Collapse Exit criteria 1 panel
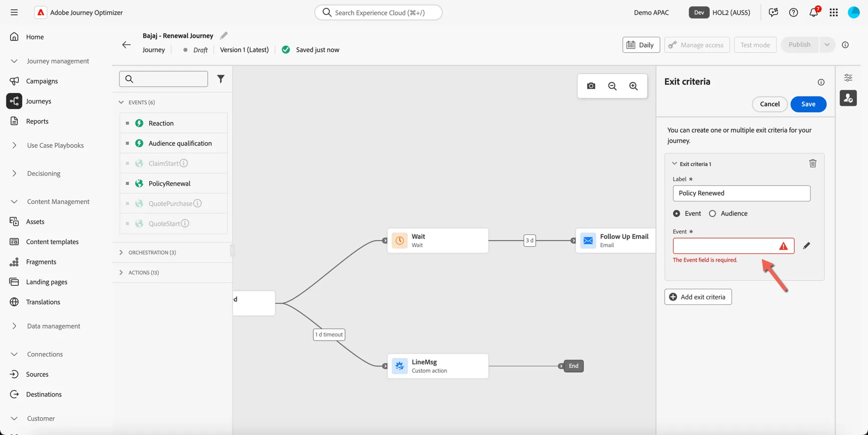The width and height of the screenshot is (868, 435). pos(675,164)
